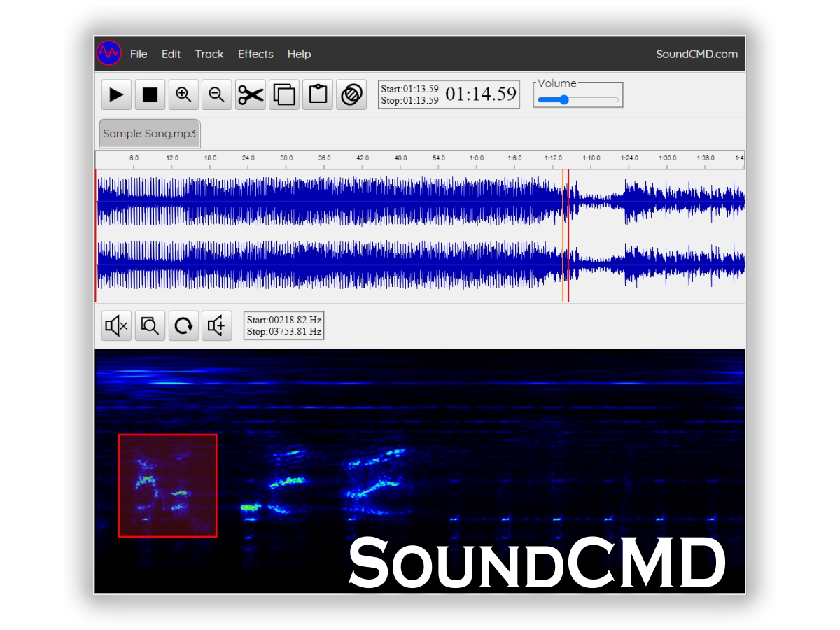840x630 pixels.
Task: Click the 01:14.59 current time display
Action: [x=481, y=94]
